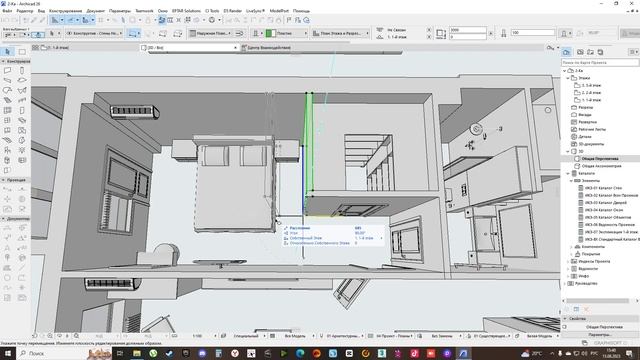Click the 3D window orbit icon at bottom
The width and height of the screenshot is (640, 360).
59,336
